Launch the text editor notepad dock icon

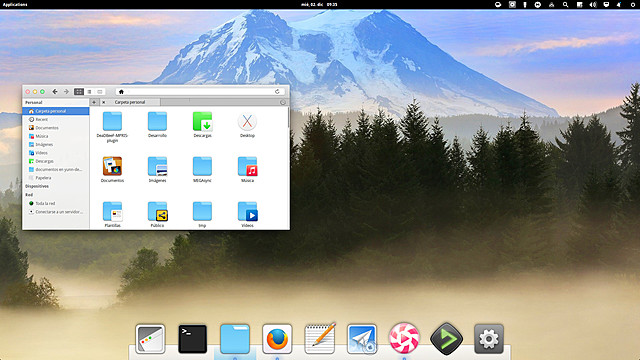(320, 338)
